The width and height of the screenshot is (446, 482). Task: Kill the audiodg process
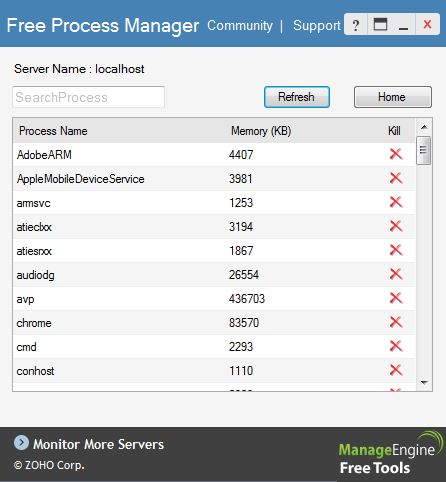[396, 274]
